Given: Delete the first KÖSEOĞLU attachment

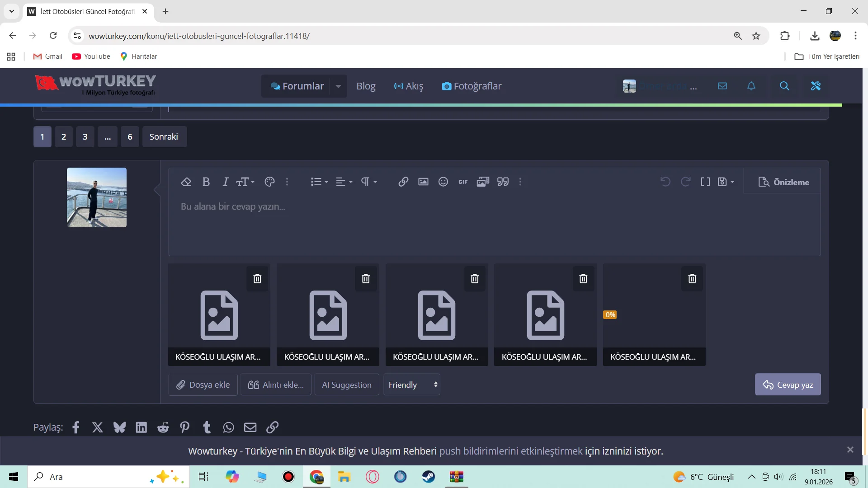Looking at the screenshot, I should tap(257, 279).
